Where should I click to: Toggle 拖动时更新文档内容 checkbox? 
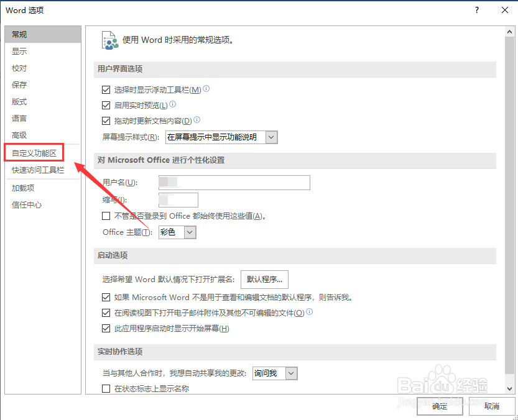point(106,121)
